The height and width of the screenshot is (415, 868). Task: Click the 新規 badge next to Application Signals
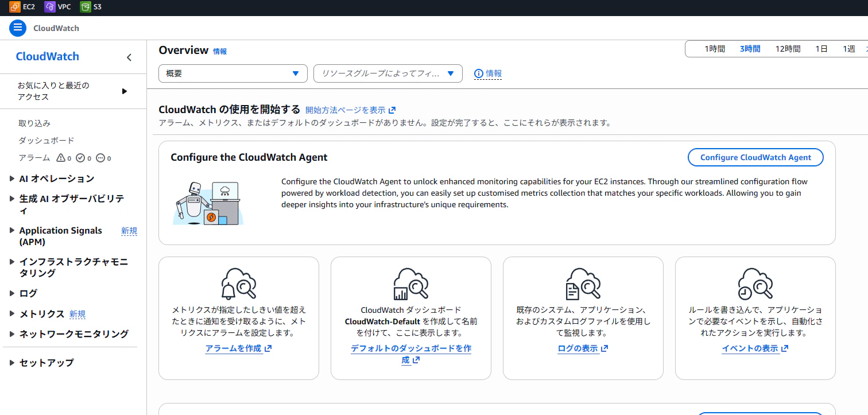pos(129,231)
